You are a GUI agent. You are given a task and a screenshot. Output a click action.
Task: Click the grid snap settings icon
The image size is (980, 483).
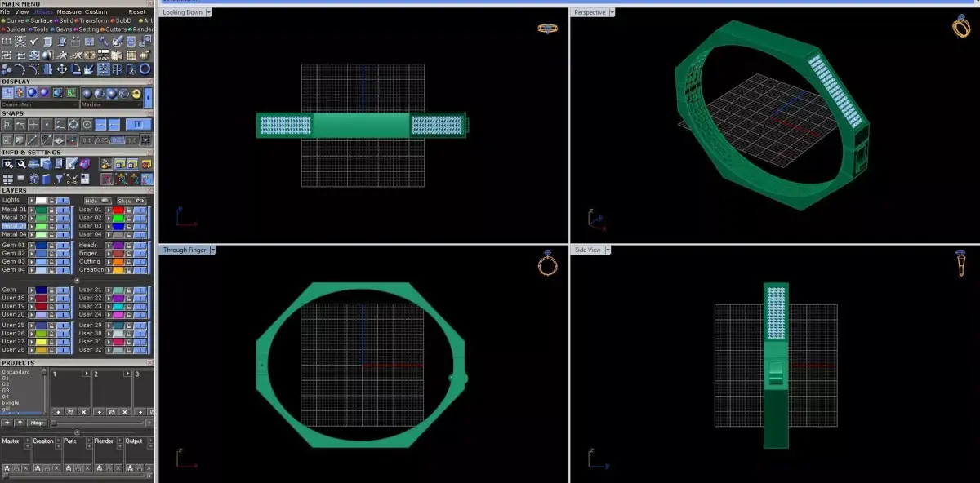coord(144,140)
